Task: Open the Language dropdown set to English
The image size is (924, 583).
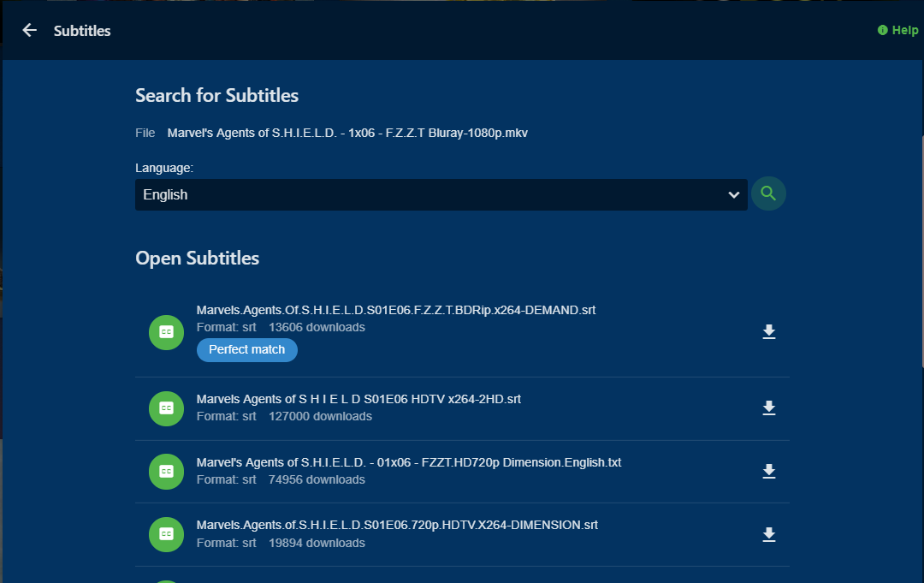Action: pos(428,195)
